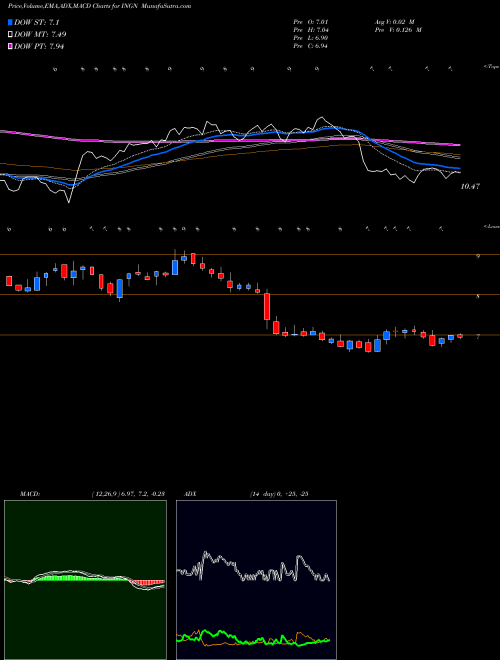Image resolution: width=500 pixels, height=660 pixels.
Task: Click the 'Pre C: 6.94' close value
Action: [x=311, y=46]
